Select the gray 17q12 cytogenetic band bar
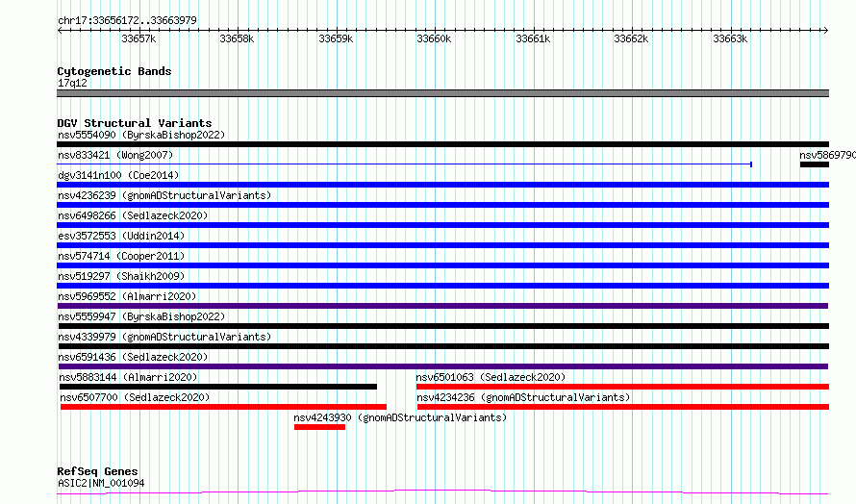856x504 pixels. coord(442,93)
